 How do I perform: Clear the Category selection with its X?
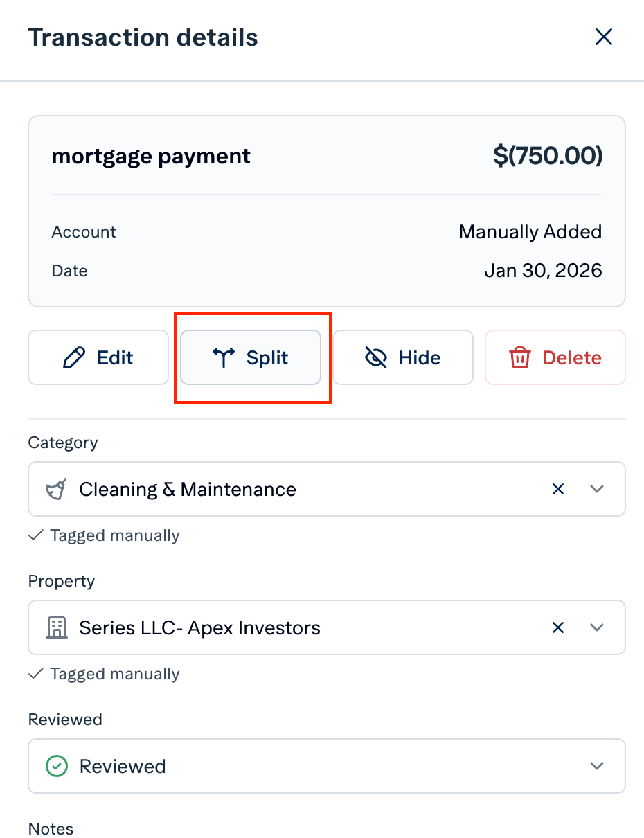(558, 489)
